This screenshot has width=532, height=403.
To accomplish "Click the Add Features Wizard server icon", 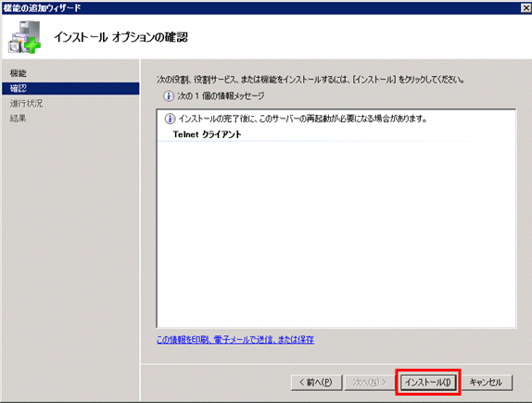I will tap(24, 37).
